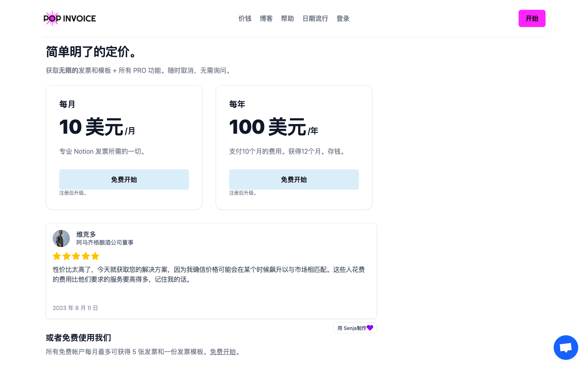This screenshot has width=588, height=368.
Task: Click the first yellow star in the rating
Action: click(x=57, y=256)
